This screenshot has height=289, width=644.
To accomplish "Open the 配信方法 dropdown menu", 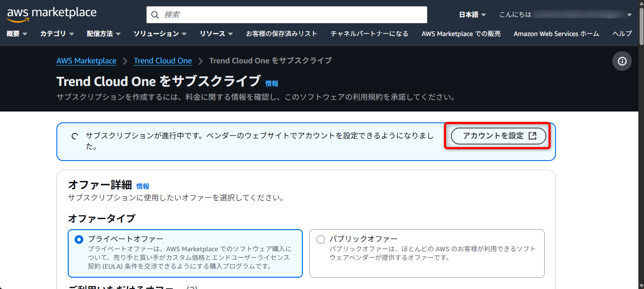I will click(x=104, y=33).
